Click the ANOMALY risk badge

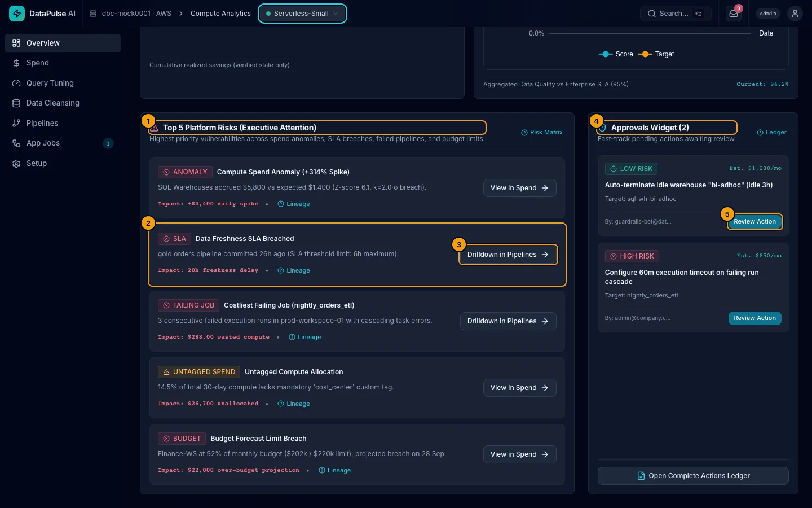pos(185,172)
